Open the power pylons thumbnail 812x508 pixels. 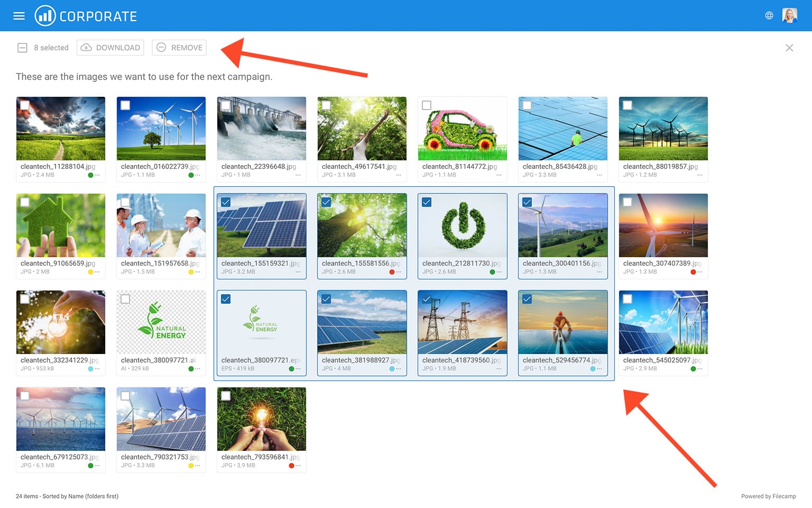[463, 322]
